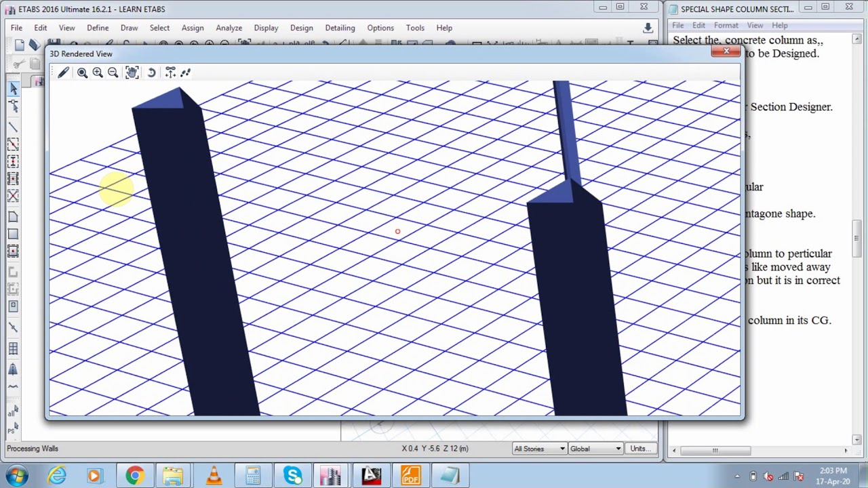Open the Design menu
This screenshot has height=488, width=868.
pos(302,28)
